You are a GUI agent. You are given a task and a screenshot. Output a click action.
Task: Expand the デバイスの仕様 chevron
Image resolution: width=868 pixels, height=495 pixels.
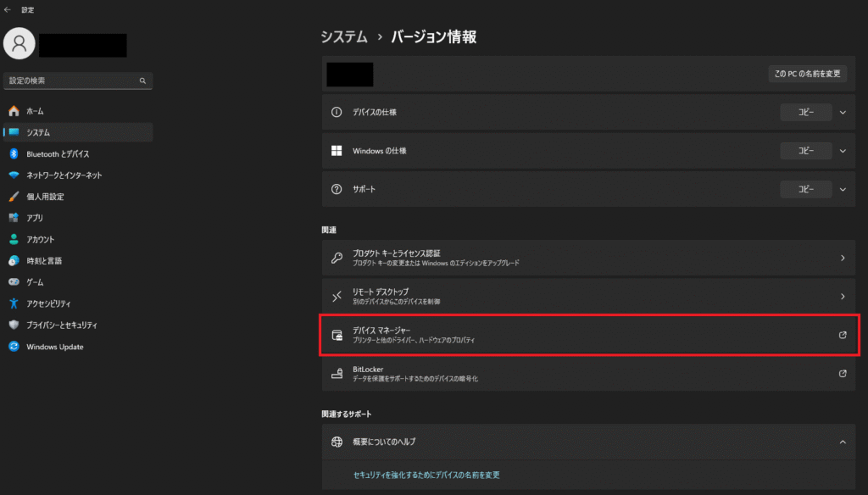point(843,113)
